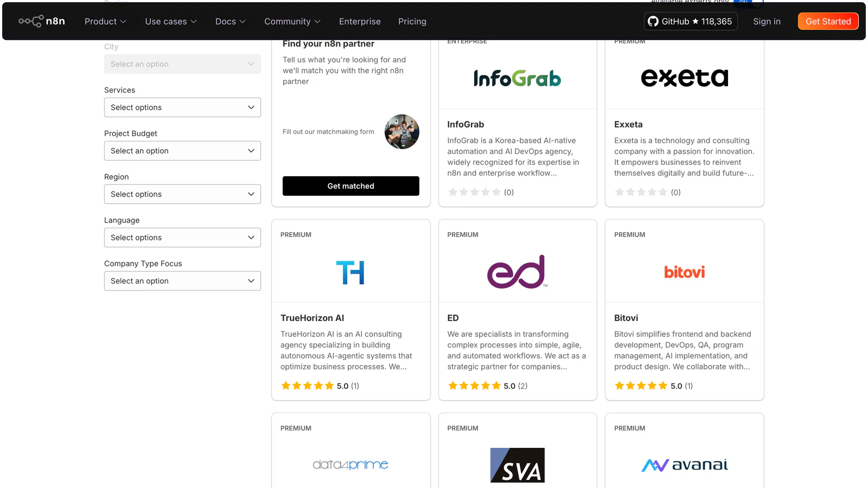Click the InfoGrab description text
This screenshot has height=488, width=868.
[513, 157]
